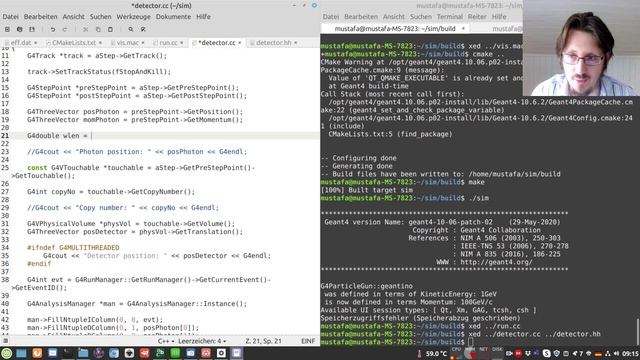
Task: Close the *detector.cc tab
Action: click(x=240, y=42)
